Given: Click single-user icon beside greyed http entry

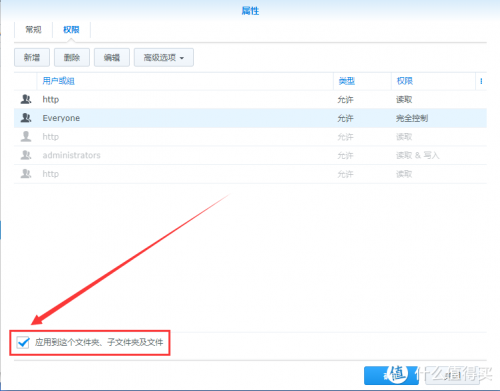Looking at the screenshot, I should pos(26,137).
